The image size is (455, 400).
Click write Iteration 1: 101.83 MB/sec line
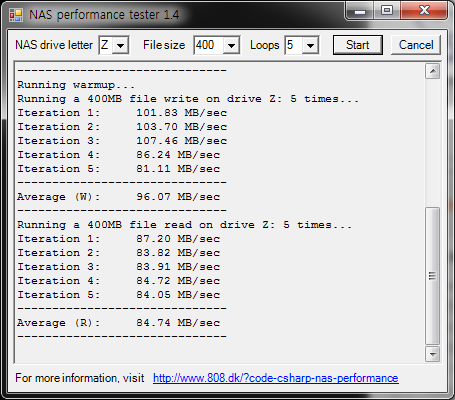click(x=122, y=113)
